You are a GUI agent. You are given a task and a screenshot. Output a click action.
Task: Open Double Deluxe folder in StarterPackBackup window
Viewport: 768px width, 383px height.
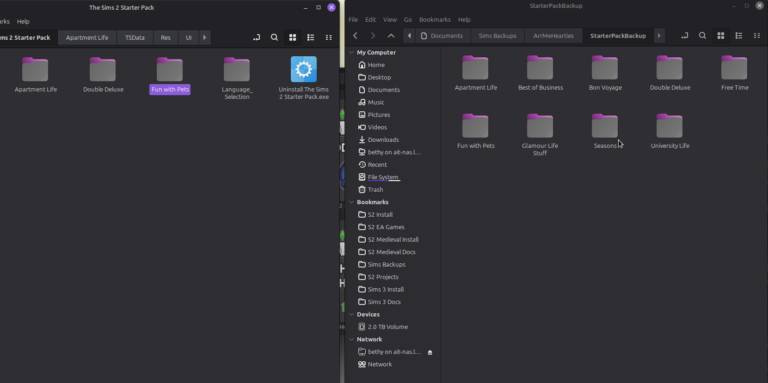click(x=670, y=68)
